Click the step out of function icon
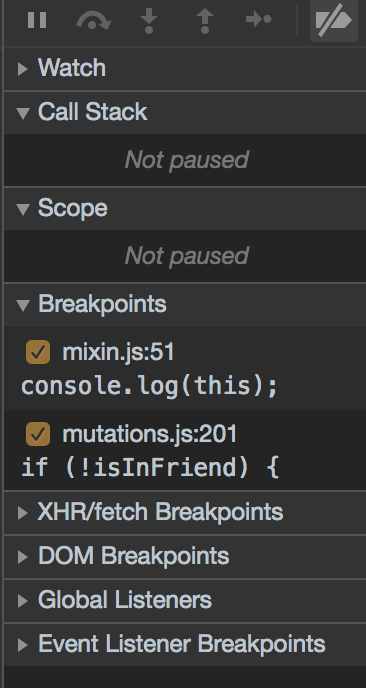This screenshot has height=688, width=366. (205, 21)
